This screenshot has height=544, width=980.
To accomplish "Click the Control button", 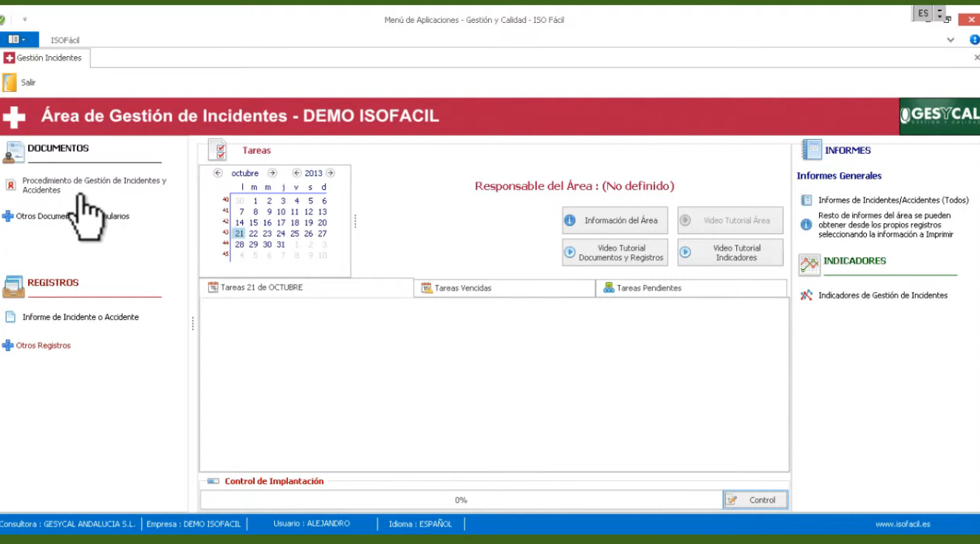I will (x=755, y=500).
